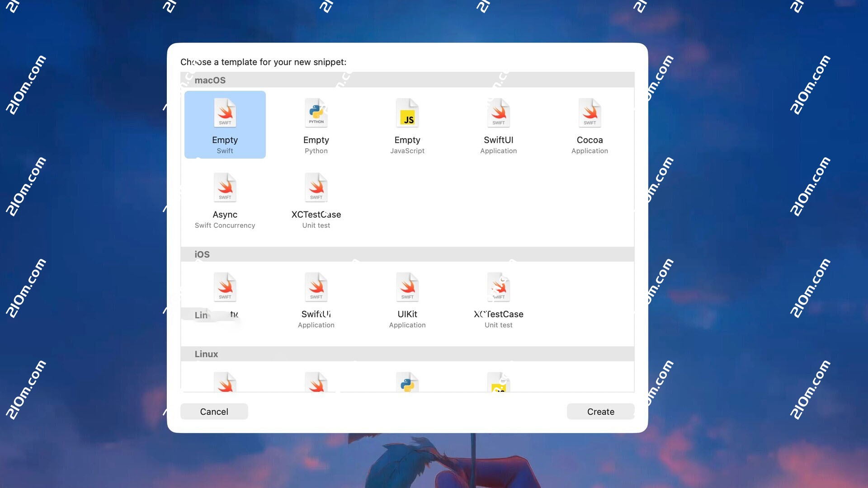Pick iOS XCTestCase Unit test icon
Screen dimensions: 868x488
coord(499,287)
